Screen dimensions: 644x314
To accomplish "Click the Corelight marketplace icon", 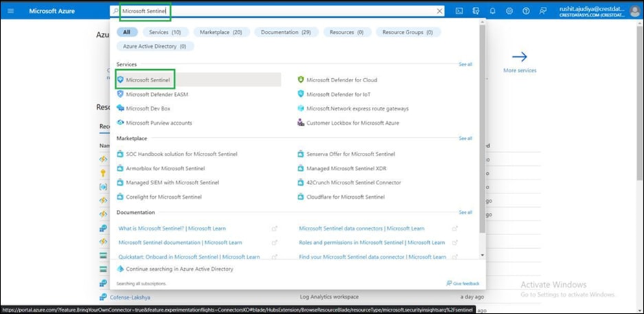I will (120, 197).
